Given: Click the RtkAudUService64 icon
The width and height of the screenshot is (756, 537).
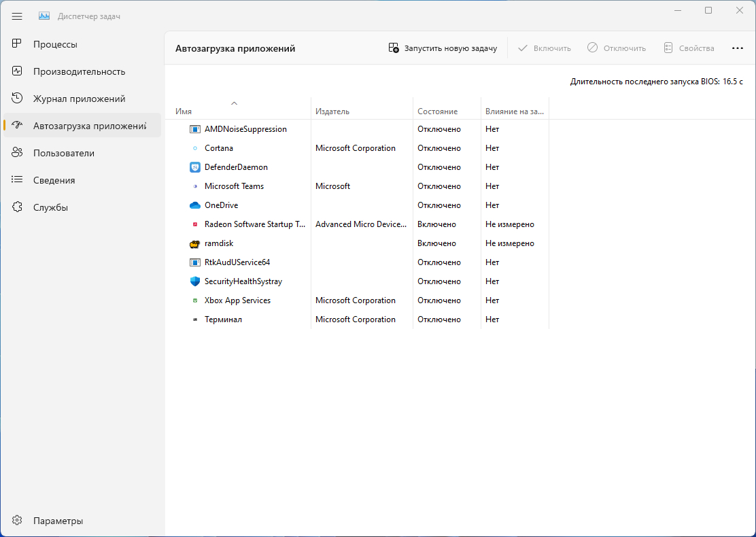Looking at the screenshot, I should click(195, 262).
